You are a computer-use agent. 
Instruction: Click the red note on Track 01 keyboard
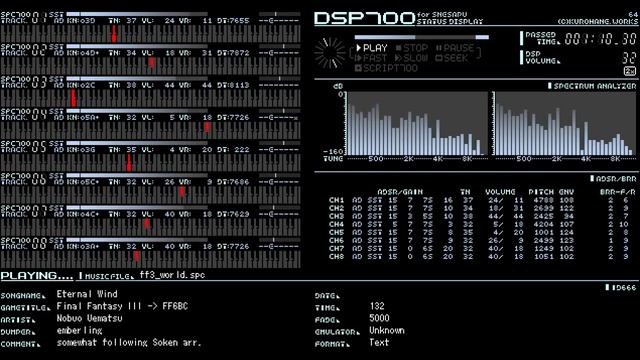(114, 34)
